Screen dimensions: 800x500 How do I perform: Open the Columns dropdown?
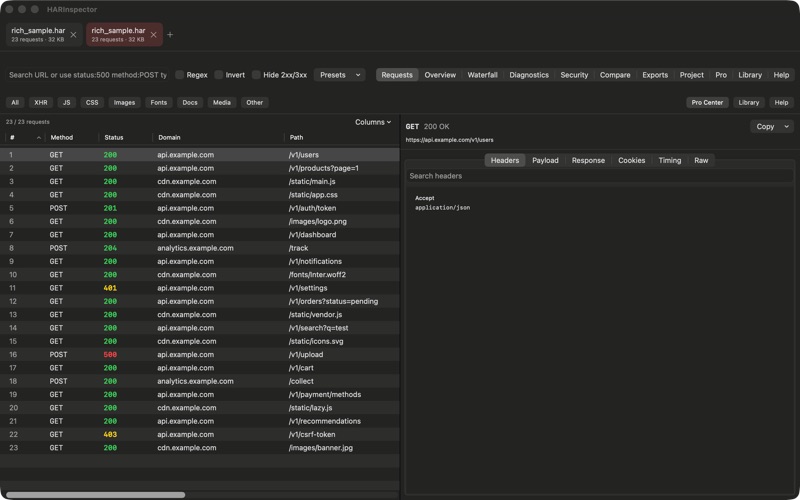[373, 122]
